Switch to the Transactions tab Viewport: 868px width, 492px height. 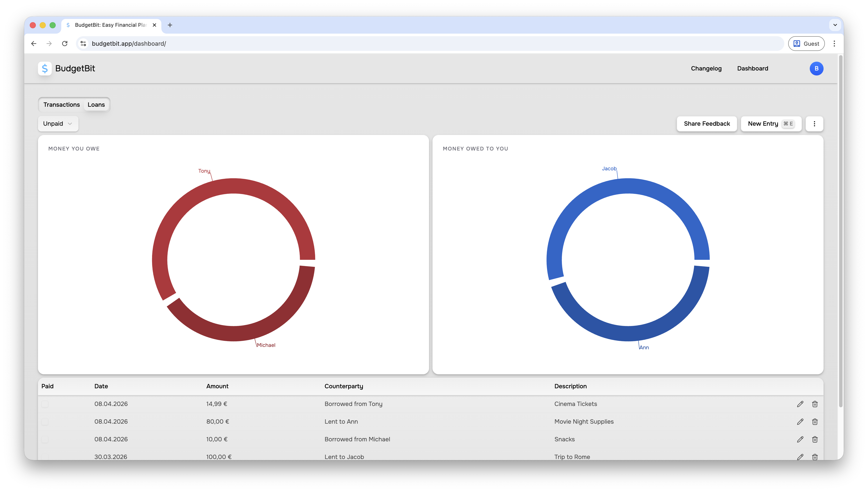coord(61,105)
